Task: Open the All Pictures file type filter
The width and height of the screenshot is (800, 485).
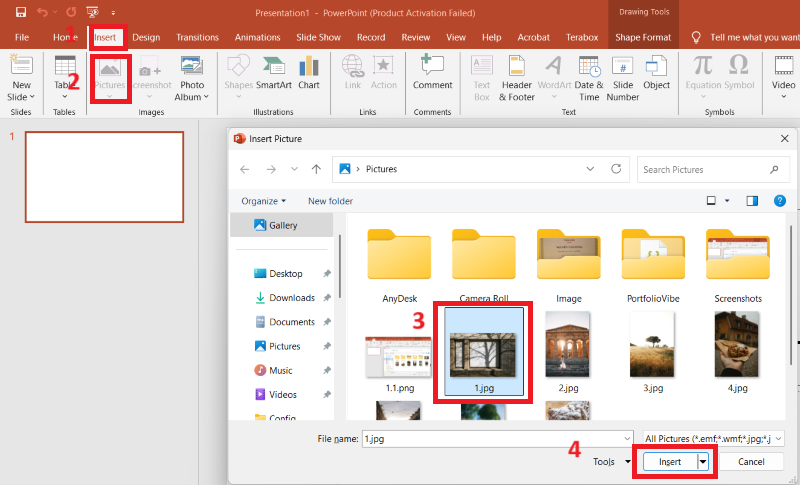Action: coord(713,439)
